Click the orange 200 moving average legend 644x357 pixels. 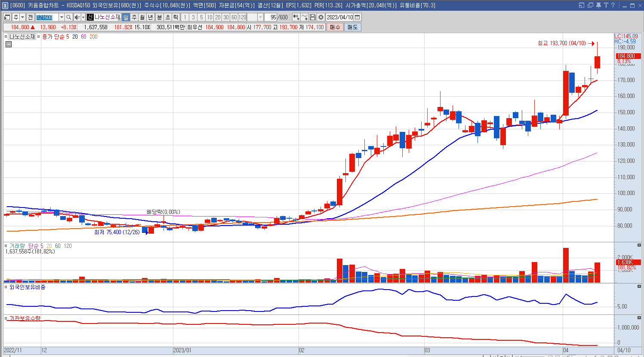[x=93, y=37]
